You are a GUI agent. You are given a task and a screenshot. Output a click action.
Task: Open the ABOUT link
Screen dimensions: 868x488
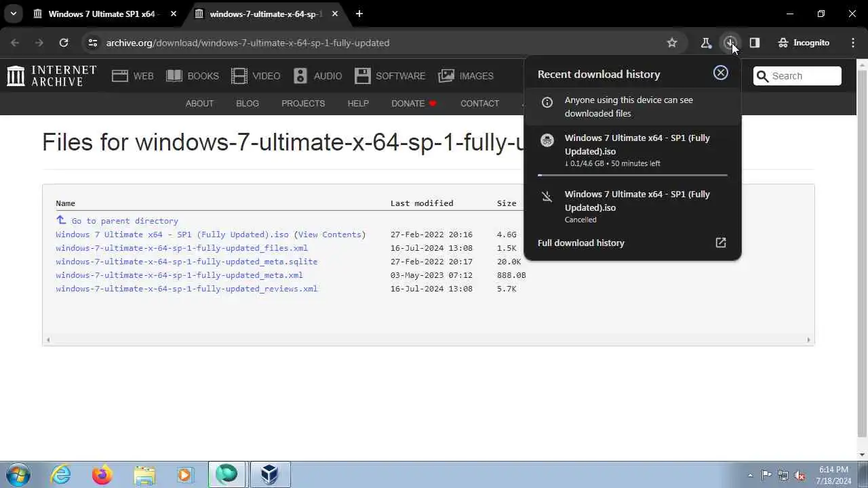[x=199, y=104]
